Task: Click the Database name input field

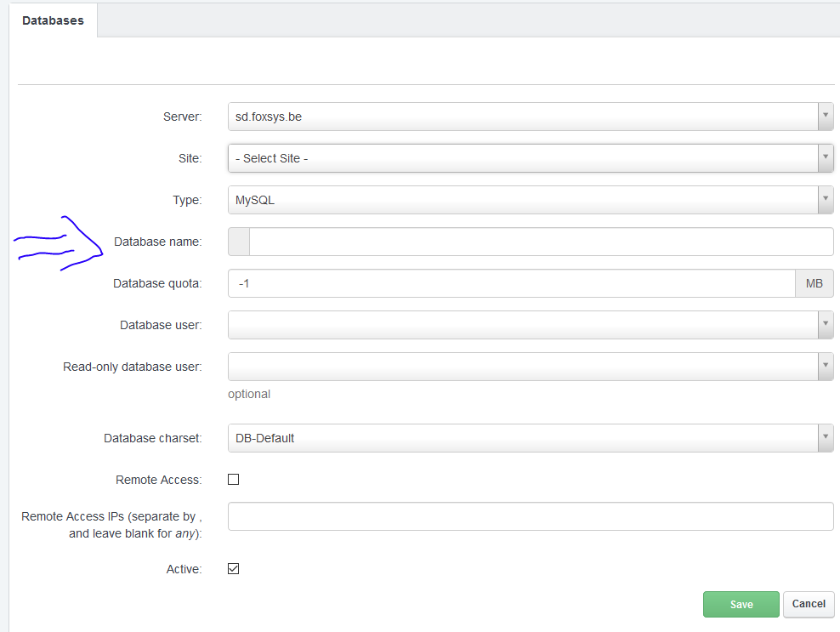Action: pos(541,242)
